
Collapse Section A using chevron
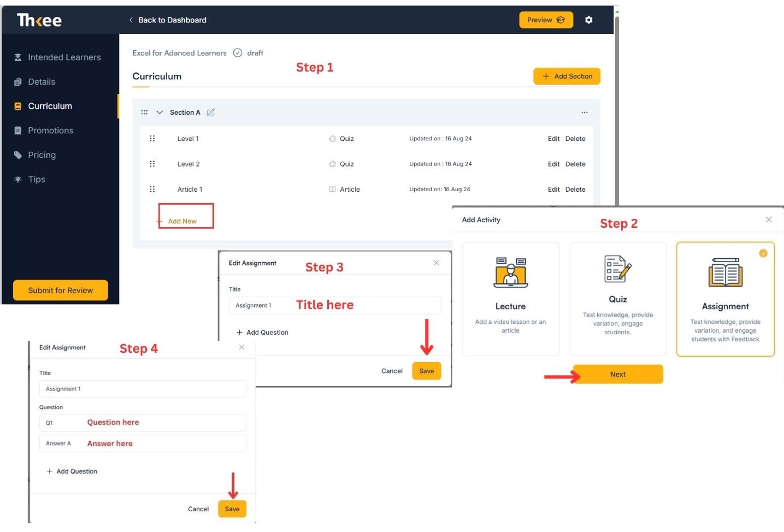pos(160,113)
